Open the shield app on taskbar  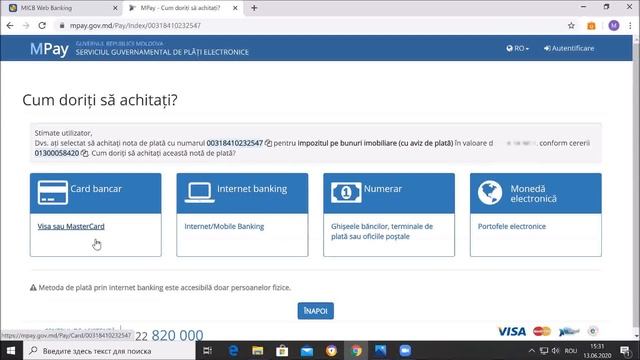pos(331,351)
